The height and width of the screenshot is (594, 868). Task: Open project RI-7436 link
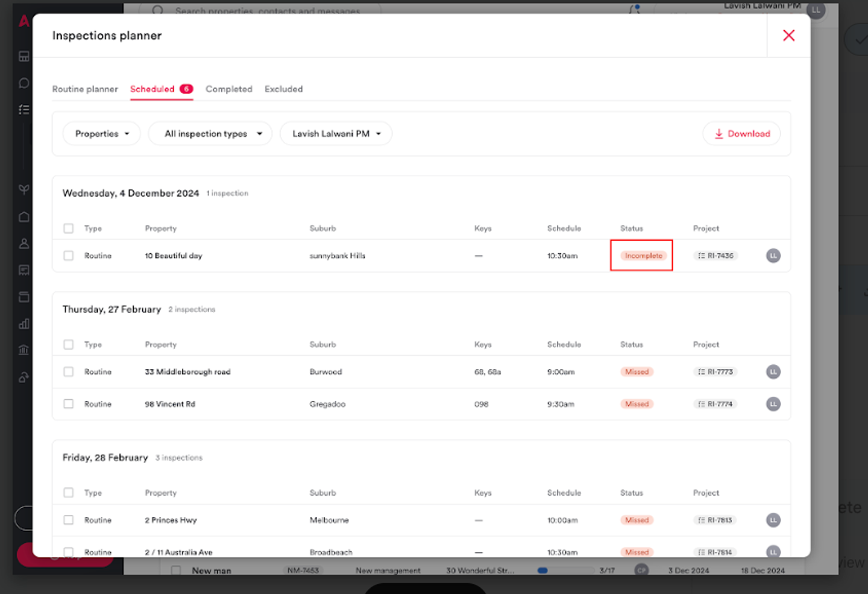pyautogui.click(x=715, y=256)
